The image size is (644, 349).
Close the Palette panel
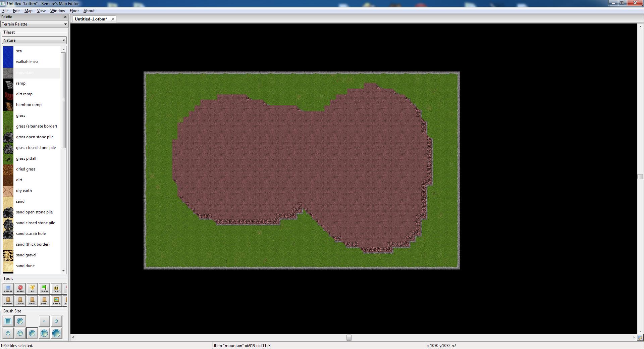[x=65, y=17]
